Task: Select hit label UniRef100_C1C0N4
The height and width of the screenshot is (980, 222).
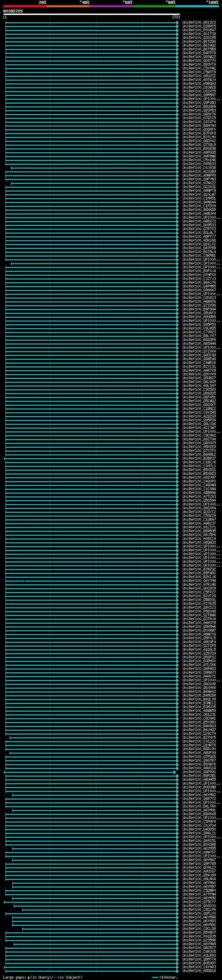Action: click(199, 489)
